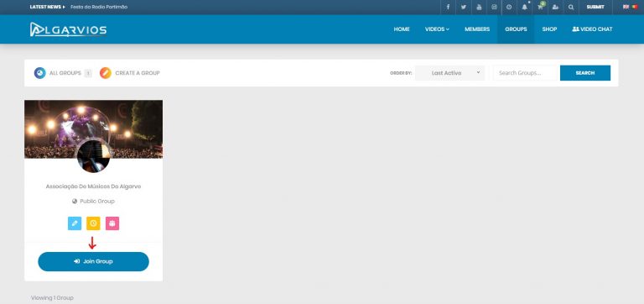644x304 pixels.
Task: Click the blue pencil icon on group card
Action: click(75, 223)
